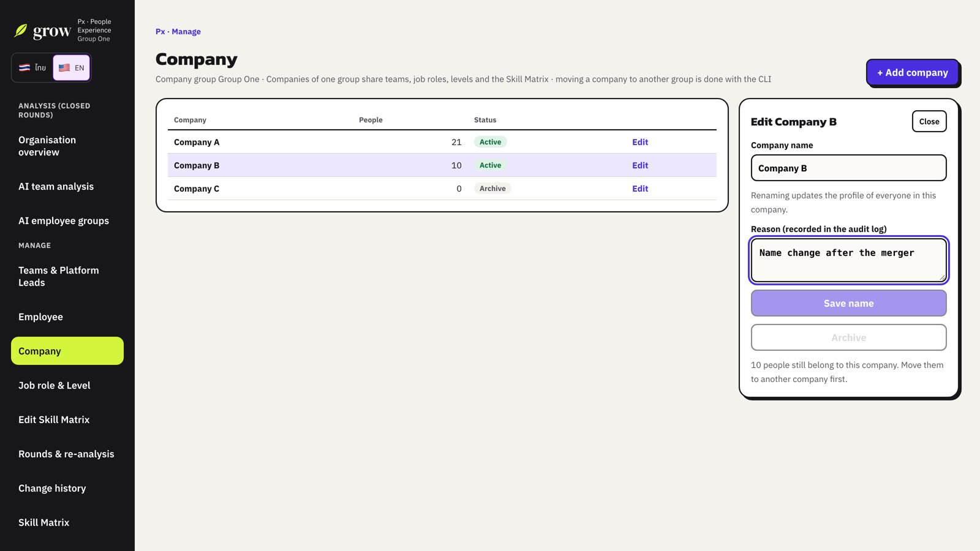Go to Rounds & re-analysis
This screenshot has width=980, height=551.
67,454
